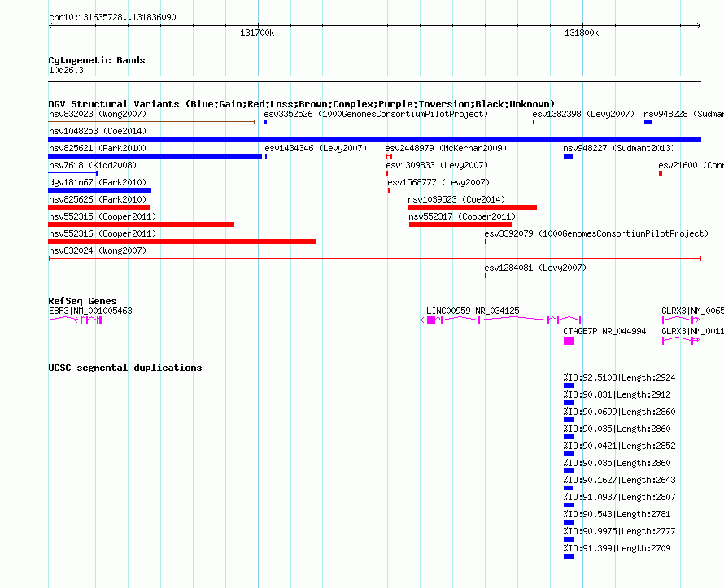Click the Cytogenetic Bands track title
This screenshot has height=588, width=724.
[x=97, y=60]
